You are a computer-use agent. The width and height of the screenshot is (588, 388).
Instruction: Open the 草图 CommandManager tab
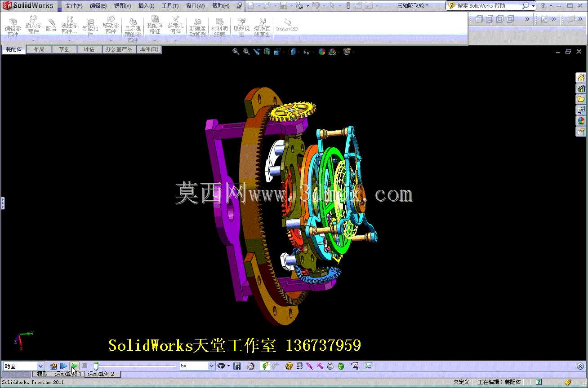pyautogui.click(x=64, y=49)
